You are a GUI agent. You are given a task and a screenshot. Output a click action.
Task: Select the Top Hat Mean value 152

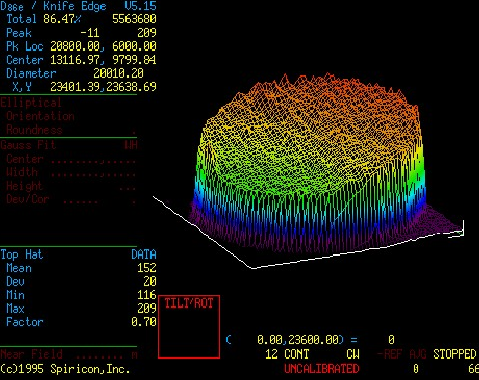147,268
